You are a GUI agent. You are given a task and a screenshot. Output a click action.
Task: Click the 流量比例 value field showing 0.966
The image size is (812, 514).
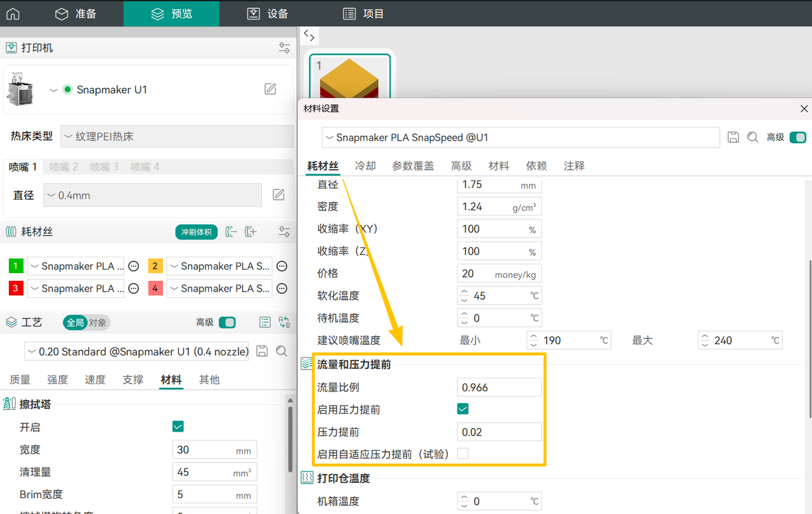499,387
